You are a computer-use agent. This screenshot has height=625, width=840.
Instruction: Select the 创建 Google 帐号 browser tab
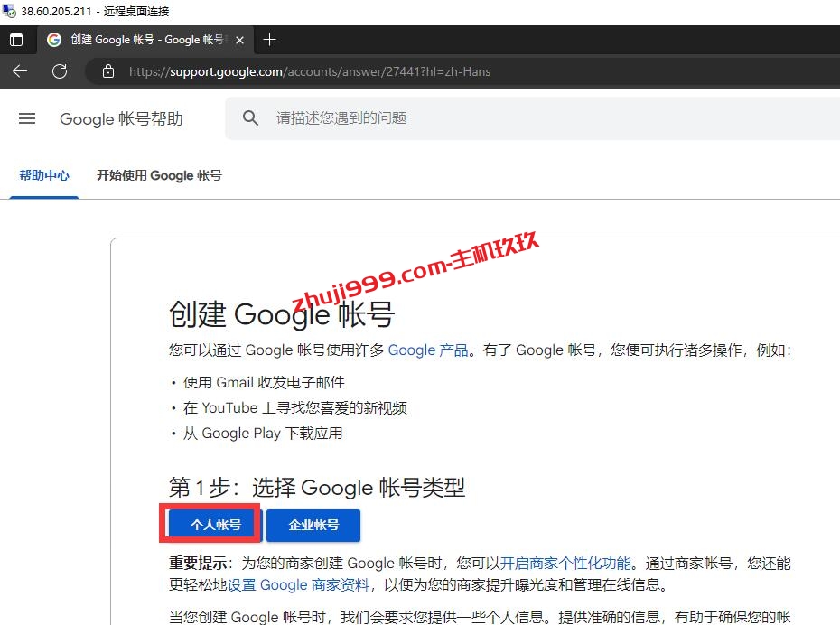click(145, 40)
